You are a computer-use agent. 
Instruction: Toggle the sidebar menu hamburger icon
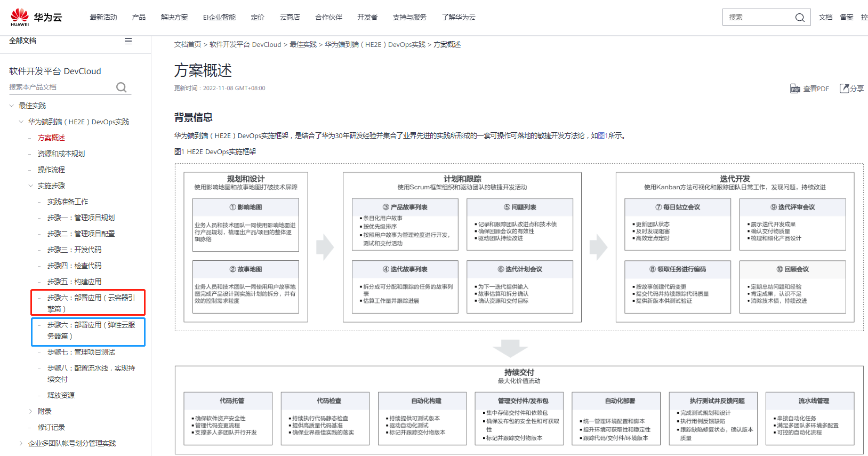coord(128,41)
